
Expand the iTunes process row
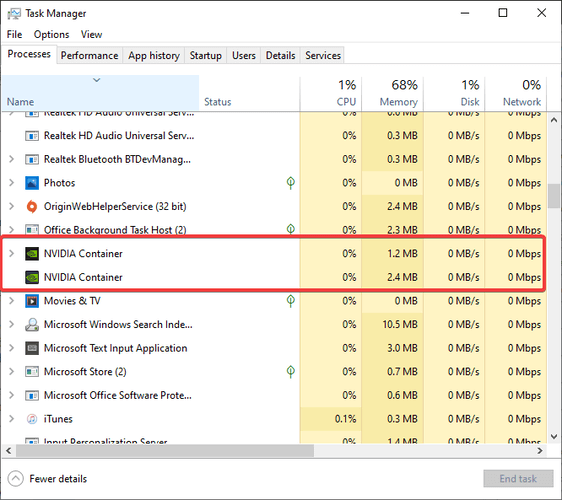[x=11, y=419]
